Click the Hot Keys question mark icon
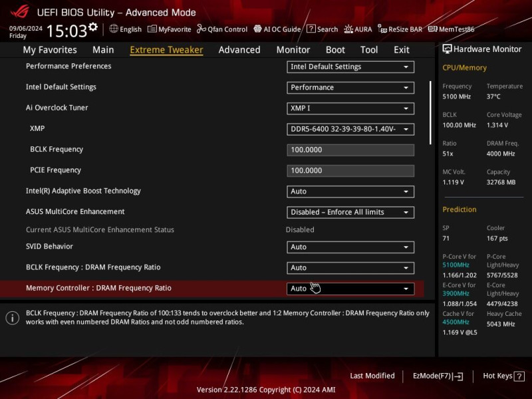532x399 pixels. coord(519,376)
